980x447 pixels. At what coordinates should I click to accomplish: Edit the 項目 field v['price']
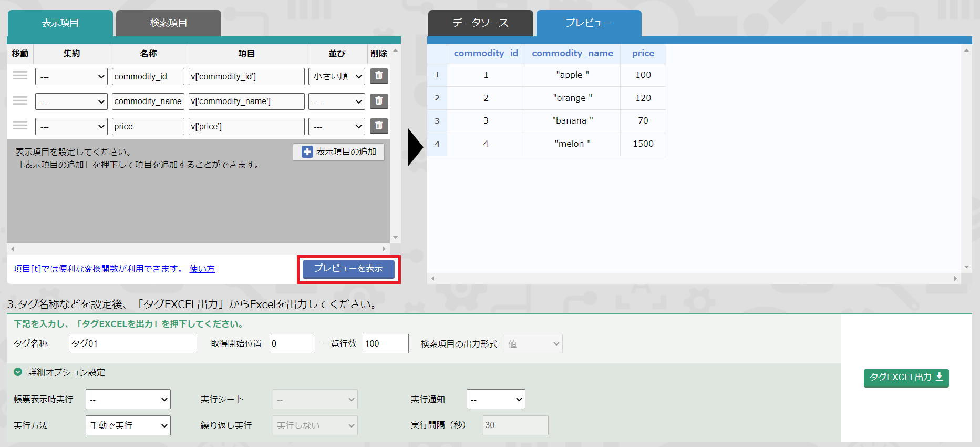(x=246, y=126)
